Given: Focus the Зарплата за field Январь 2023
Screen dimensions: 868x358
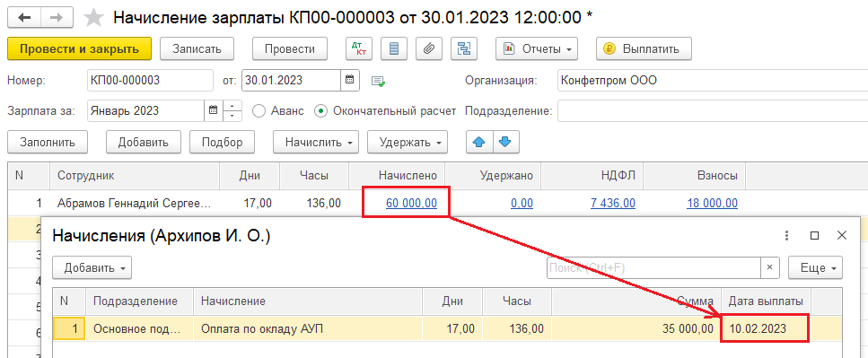Looking at the screenshot, I should pos(145,110).
